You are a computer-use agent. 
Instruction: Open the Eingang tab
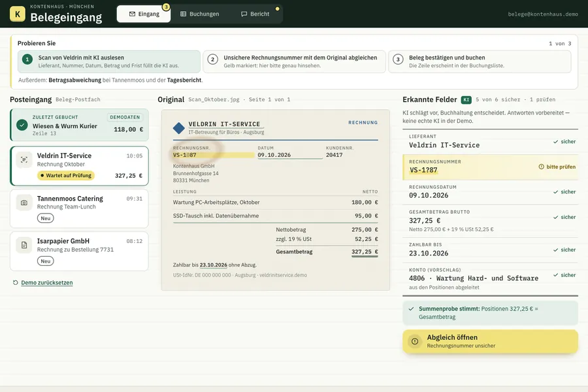click(x=144, y=14)
